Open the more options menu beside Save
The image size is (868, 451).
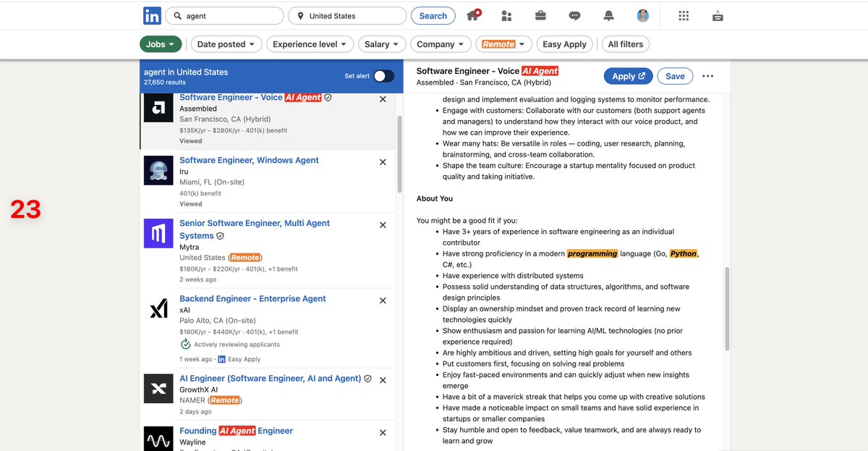coord(707,76)
